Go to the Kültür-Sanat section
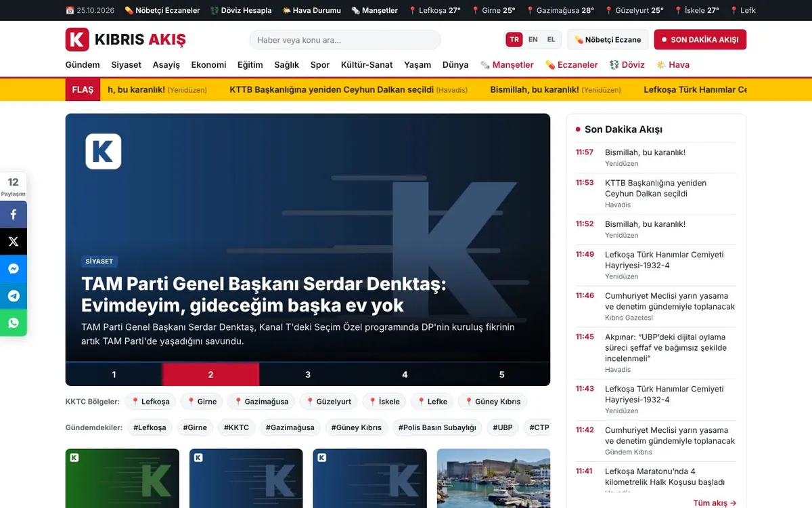 367,65
